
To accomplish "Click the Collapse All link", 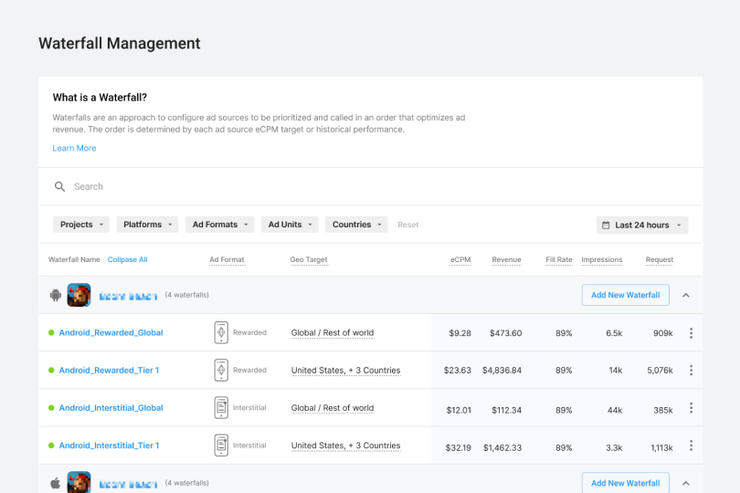I will [x=127, y=260].
